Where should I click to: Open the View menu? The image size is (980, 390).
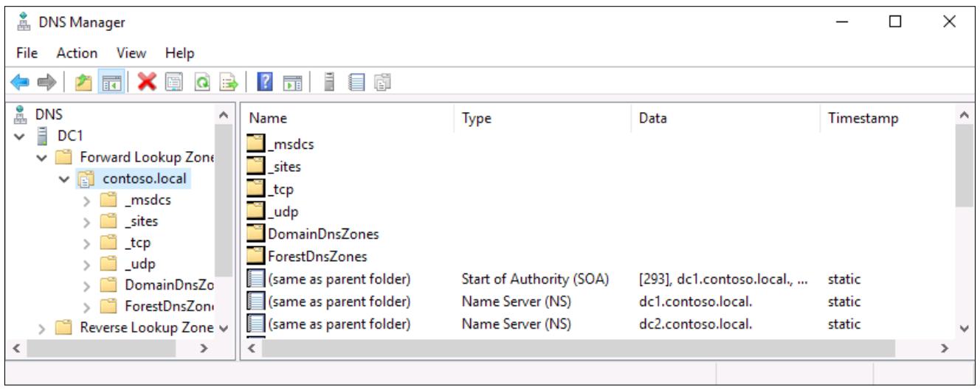[131, 53]
